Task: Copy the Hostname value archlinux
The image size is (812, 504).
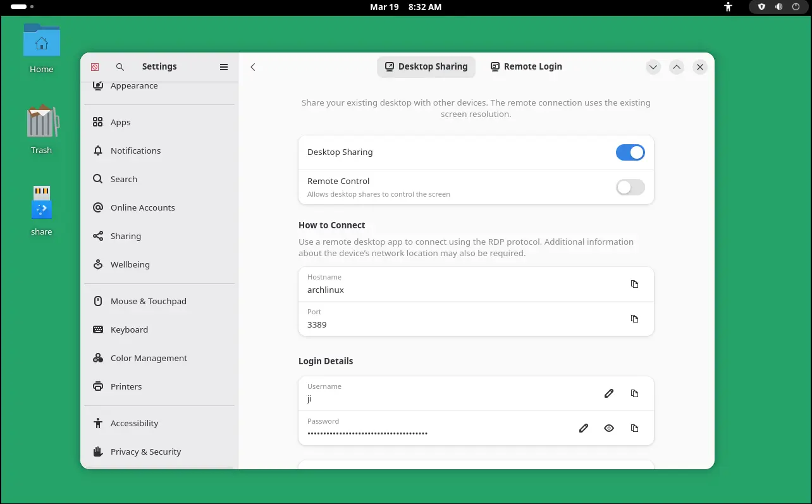Action: point(634,284)
